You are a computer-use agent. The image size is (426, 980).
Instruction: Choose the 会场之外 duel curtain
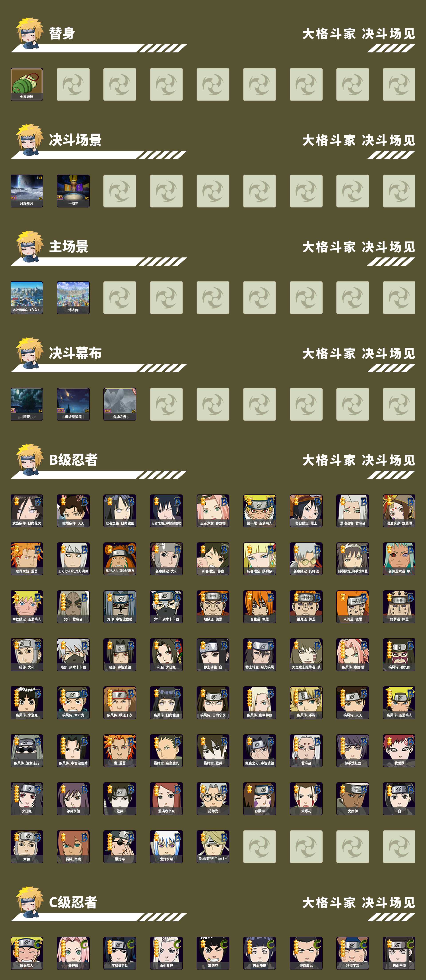[x=120, y=404]
